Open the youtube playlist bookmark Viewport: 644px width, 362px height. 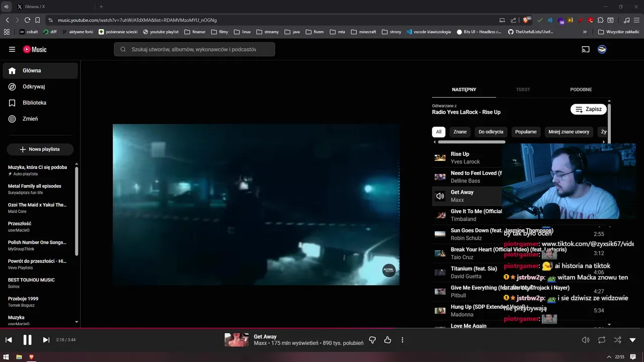pos(160,32)
